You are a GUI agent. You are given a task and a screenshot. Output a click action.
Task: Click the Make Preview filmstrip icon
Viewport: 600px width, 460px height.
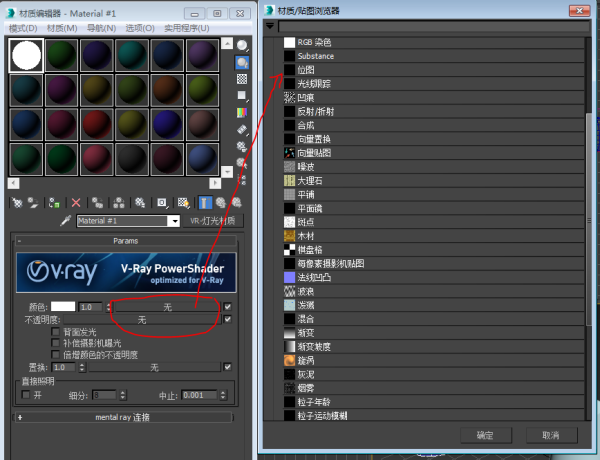tap(242, 129)
